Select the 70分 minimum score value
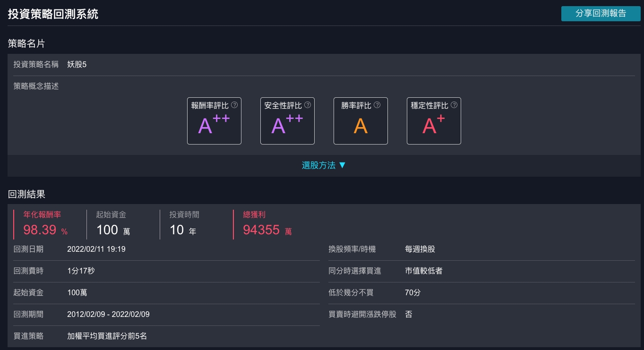The width and height of the screenshot is (644, 350). pyautogui.click(x=412, y=293)
